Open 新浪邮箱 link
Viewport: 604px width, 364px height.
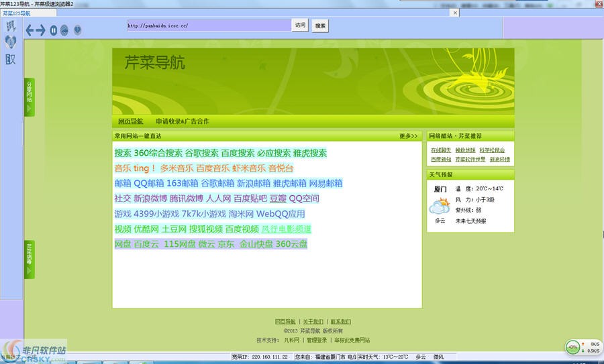coord(254,183)
